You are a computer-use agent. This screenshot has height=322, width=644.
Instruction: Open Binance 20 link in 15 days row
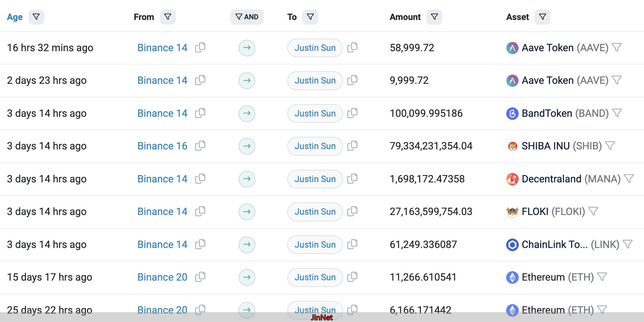[162, 277]
